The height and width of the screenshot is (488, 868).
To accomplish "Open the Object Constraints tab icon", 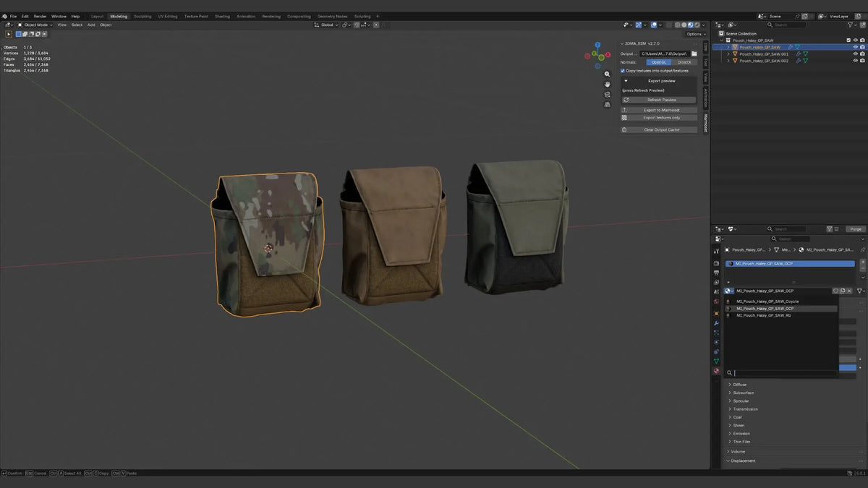I will [716, 352].
